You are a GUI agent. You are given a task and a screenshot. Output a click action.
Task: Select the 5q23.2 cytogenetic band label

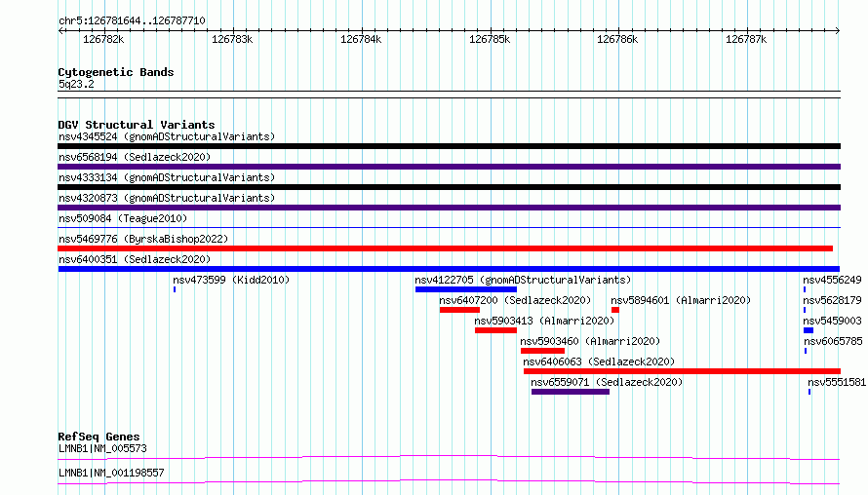point(76,84)
